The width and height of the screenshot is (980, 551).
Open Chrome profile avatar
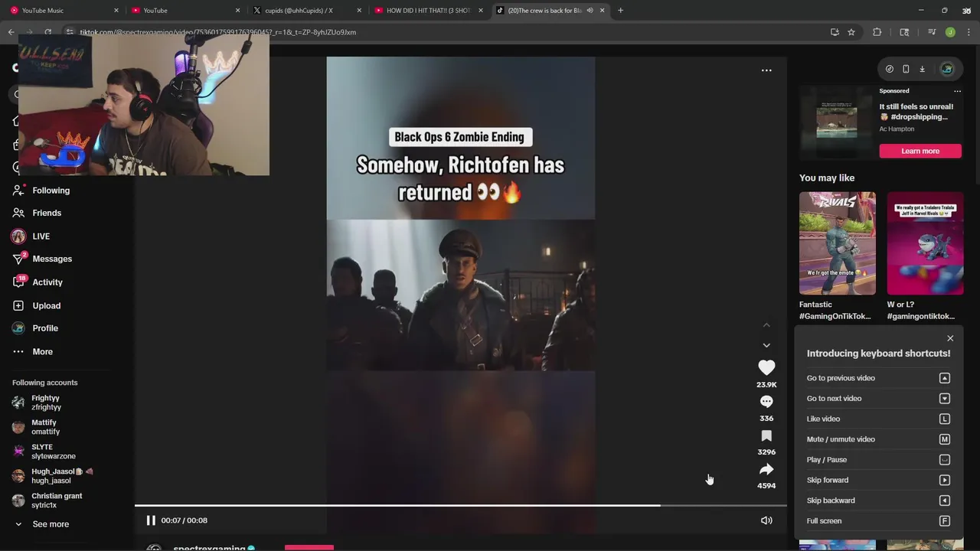950,32
